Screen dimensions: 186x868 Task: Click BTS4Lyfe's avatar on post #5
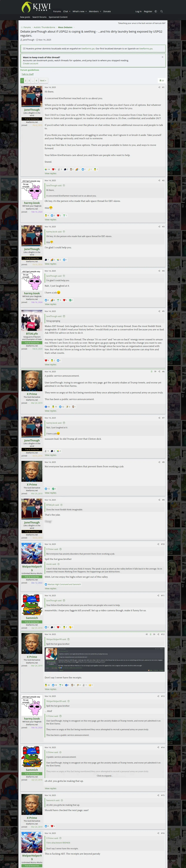tap(32, 321)
